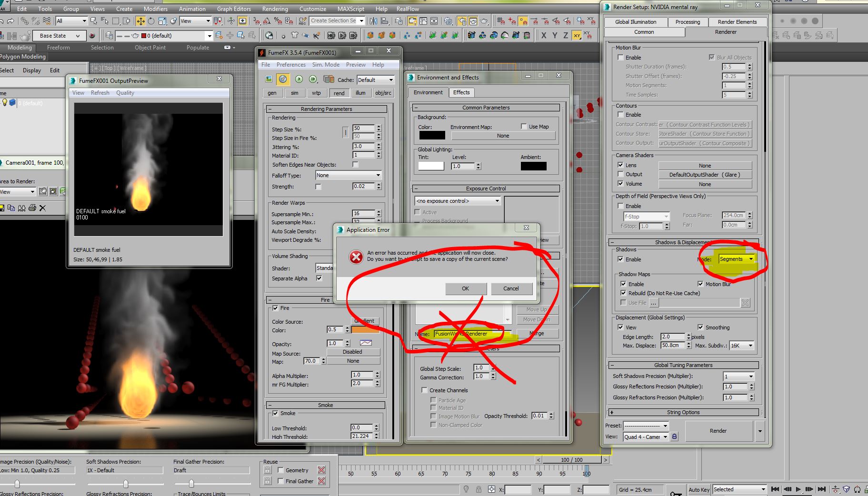Screen dimensions: 868x496
Task: Open the Base State dropdown
Action: (x=60, y=36)
